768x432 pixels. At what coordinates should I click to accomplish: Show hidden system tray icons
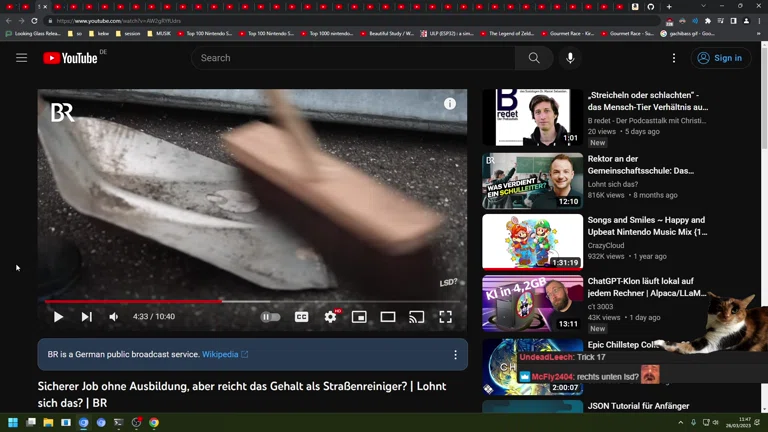point(680,422)
